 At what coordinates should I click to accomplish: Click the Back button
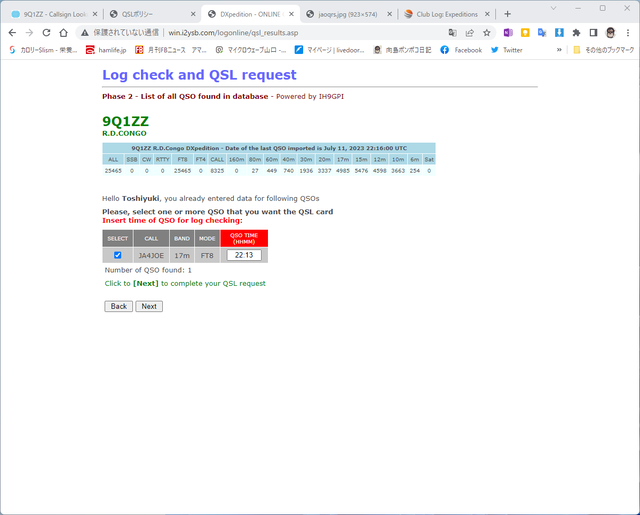tap(119, 306)
